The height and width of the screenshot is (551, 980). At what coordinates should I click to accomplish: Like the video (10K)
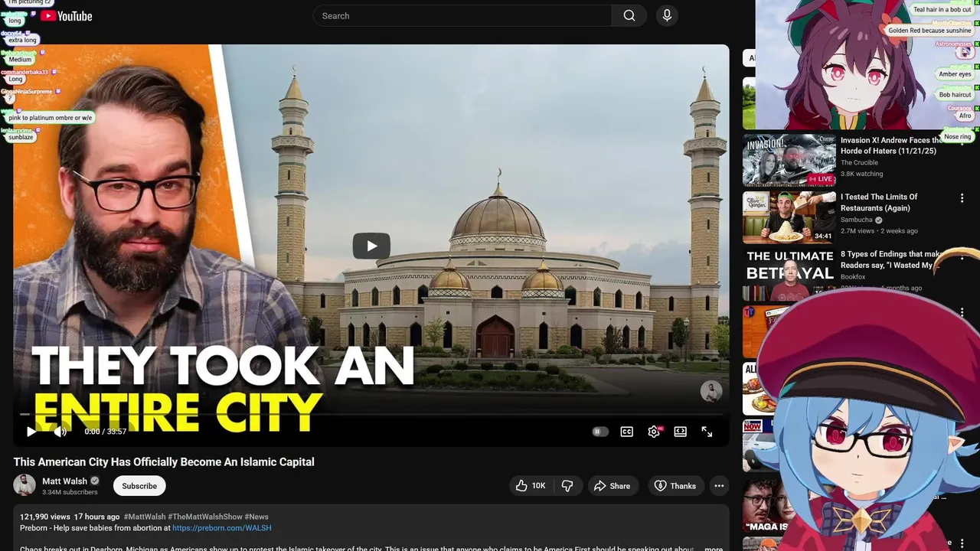531,486
